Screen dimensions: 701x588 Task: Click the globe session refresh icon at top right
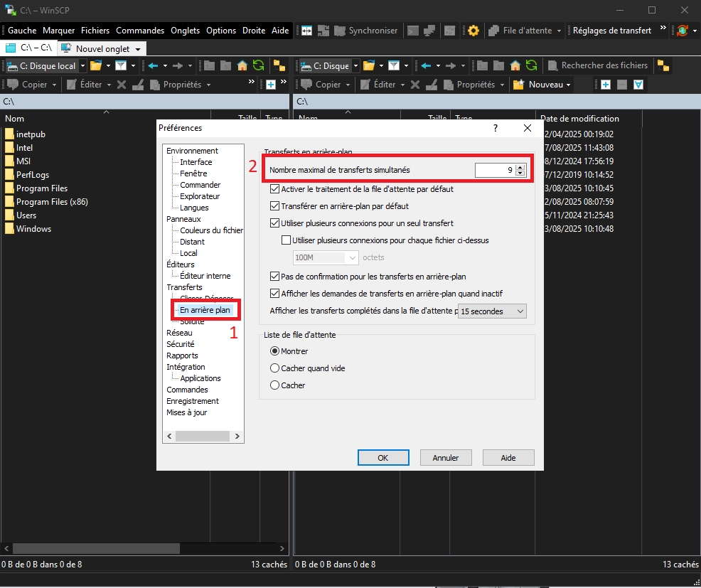[x=683, y=31]
